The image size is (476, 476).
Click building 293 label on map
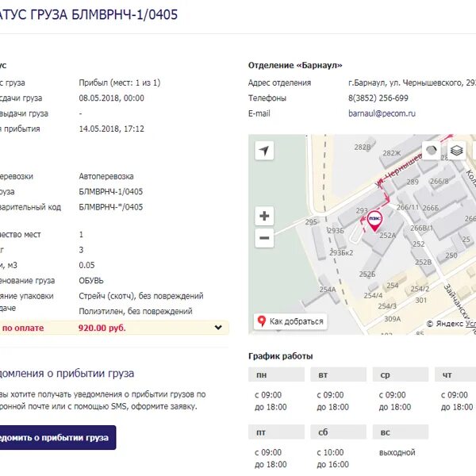click(362, 210)
